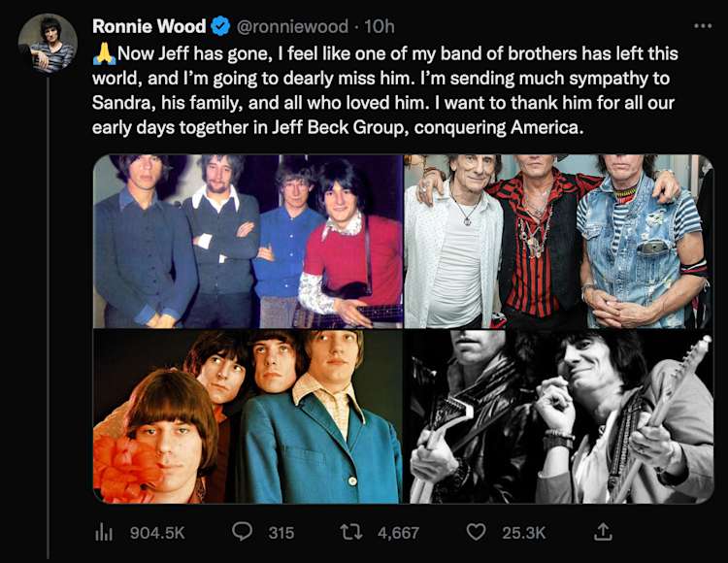Click the 4,667 retweets count
The width and height of the screenshot is (728, 563).
[x=399, y=532]
